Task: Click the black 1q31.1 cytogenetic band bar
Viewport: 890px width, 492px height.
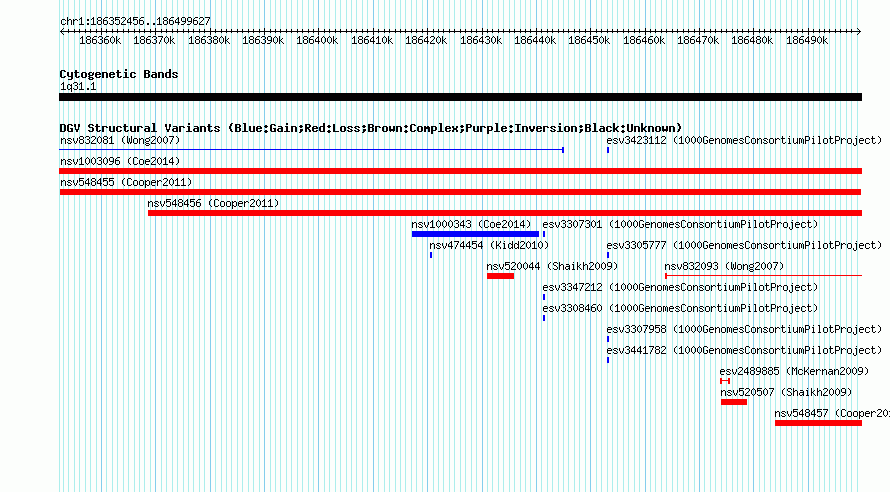Action: click(460, 97)
